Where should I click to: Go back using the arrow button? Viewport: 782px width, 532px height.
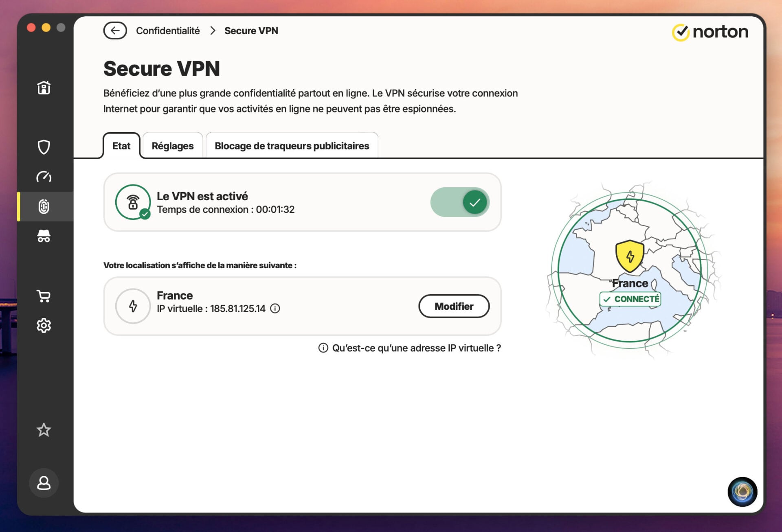coord(115,31)
